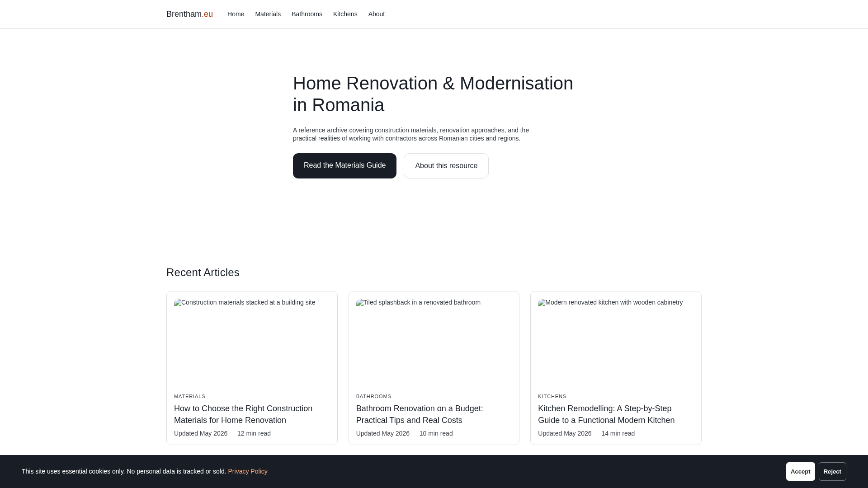
Task: Open the Materials nav item
Action: (268, 14)
